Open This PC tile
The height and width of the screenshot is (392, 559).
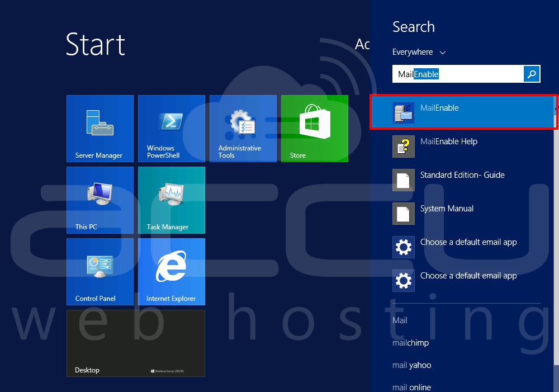point(100,200)
